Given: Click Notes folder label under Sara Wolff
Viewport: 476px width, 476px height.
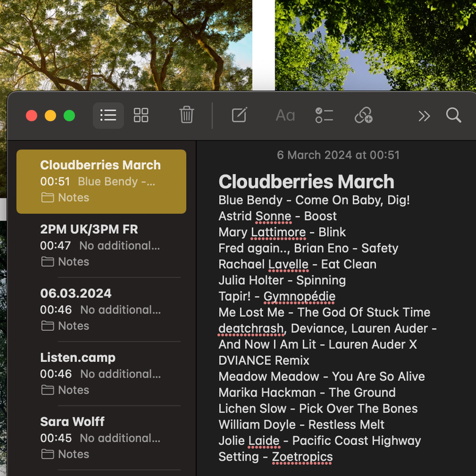Looking at the screenshot, I should 73,454.
